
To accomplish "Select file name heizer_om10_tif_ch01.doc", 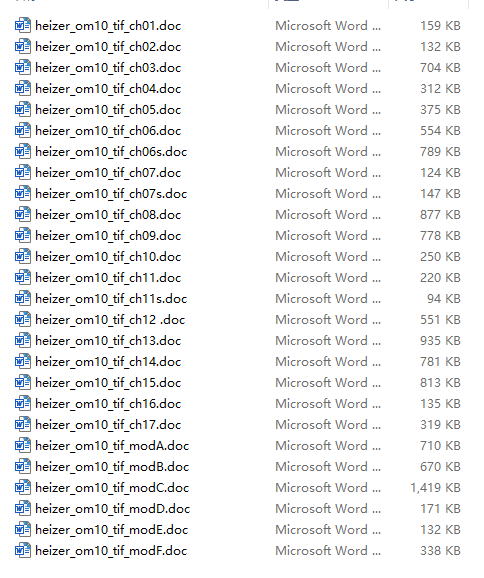I will click(x=108, y=26).
